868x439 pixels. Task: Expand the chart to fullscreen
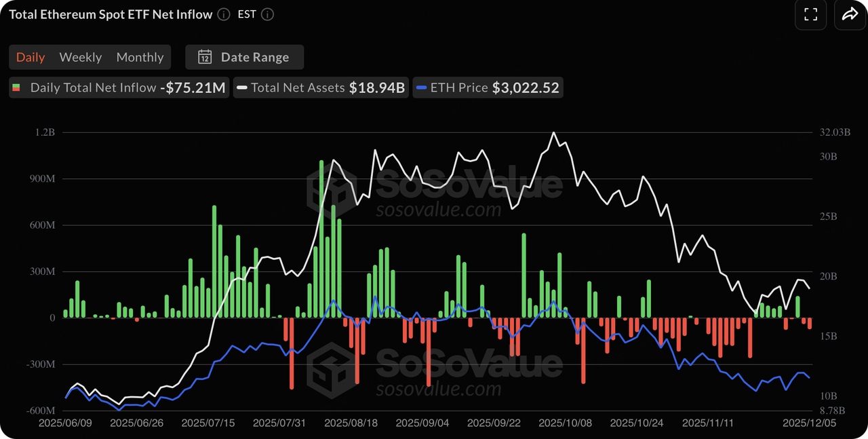click(810, 15)
